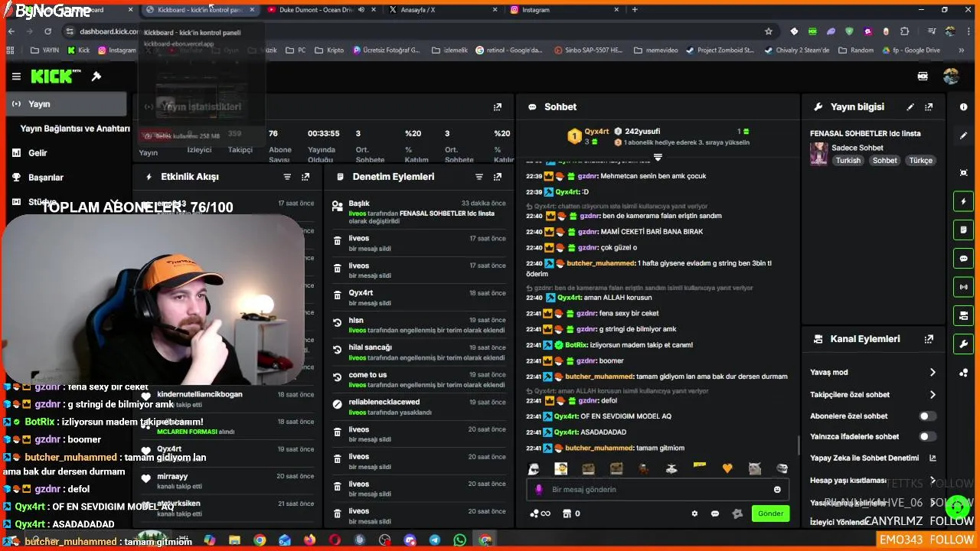Click the Bir mesaj gönderin chat input
980x551 pixels.
tap(658, 490)
